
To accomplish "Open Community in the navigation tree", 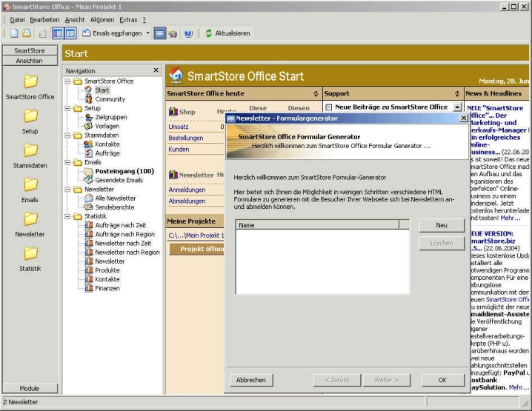I will click(x=110, y=98).
